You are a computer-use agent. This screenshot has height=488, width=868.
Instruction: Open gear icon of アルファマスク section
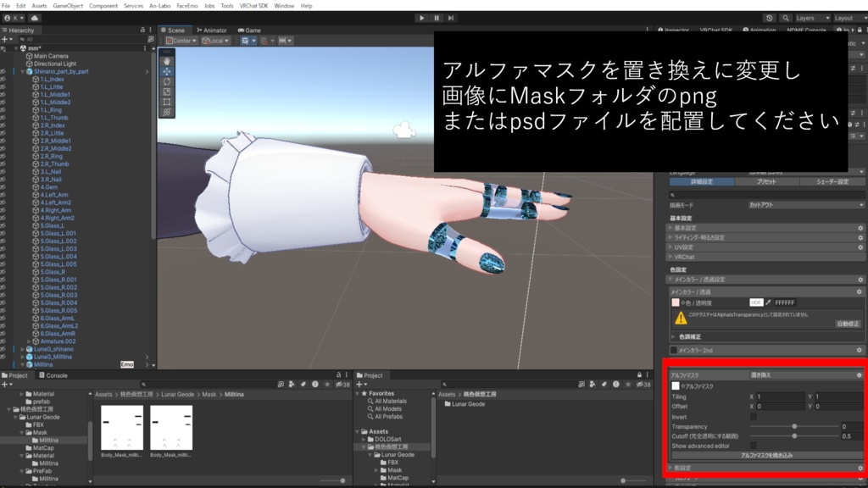pos(860,375)
